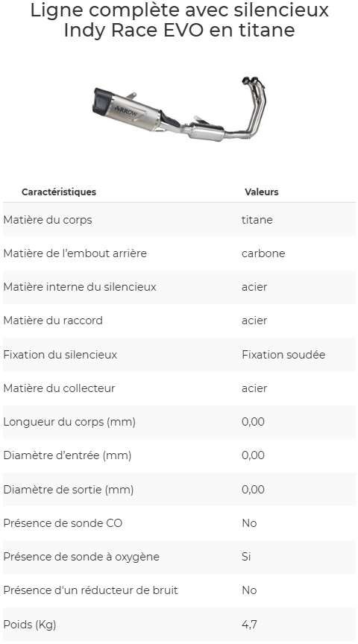Viewport: 358px width, 644px height.
Task: Click the Matière du corps row label
Action: pos(48,220)
